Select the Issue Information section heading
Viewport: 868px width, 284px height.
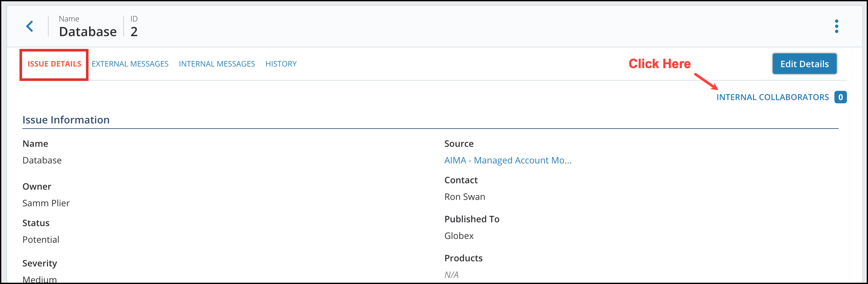66,120
